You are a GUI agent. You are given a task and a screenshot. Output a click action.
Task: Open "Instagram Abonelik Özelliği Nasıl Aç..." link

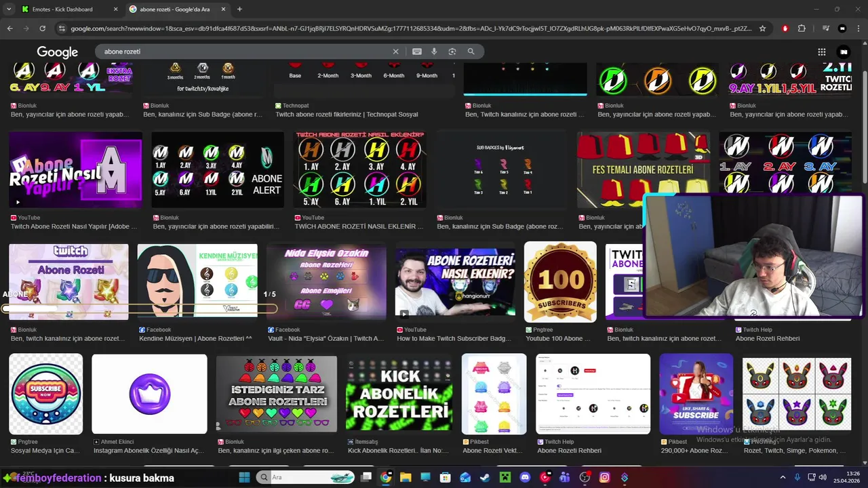149,450
